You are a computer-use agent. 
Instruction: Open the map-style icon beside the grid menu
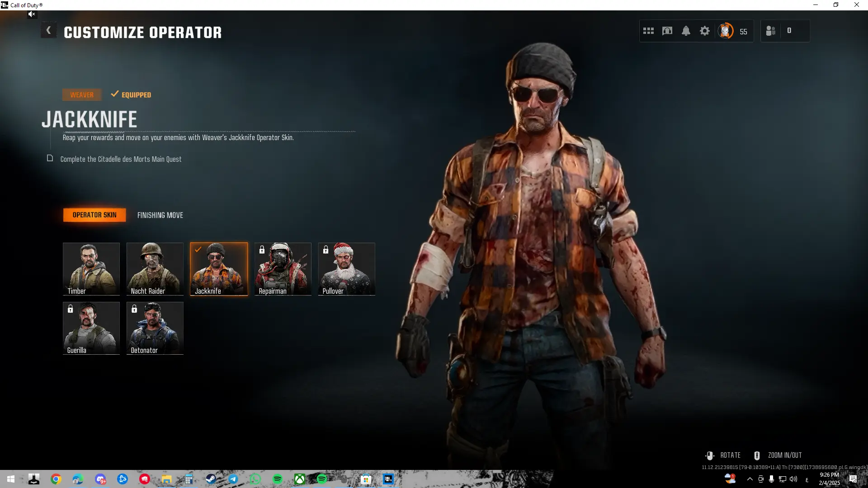tap(667, 31)
